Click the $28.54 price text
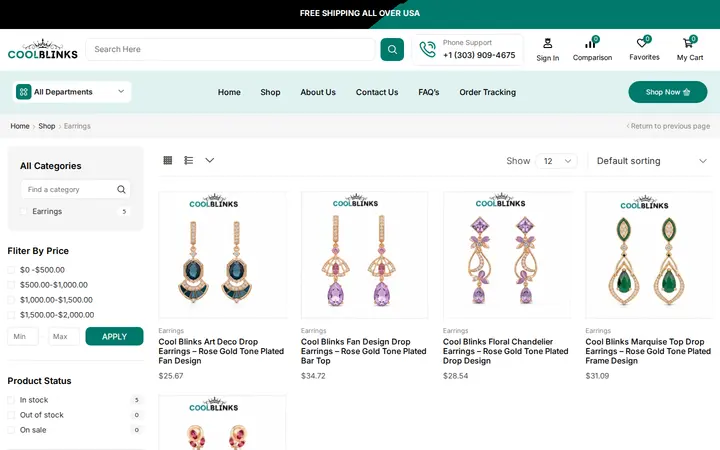 (x=456, y=376)
